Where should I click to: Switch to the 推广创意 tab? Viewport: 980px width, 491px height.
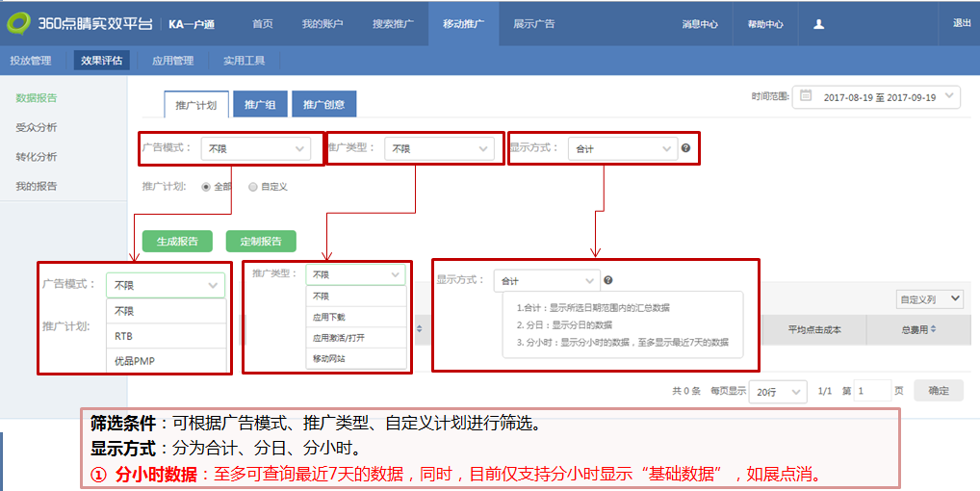(x=324, y=104)
